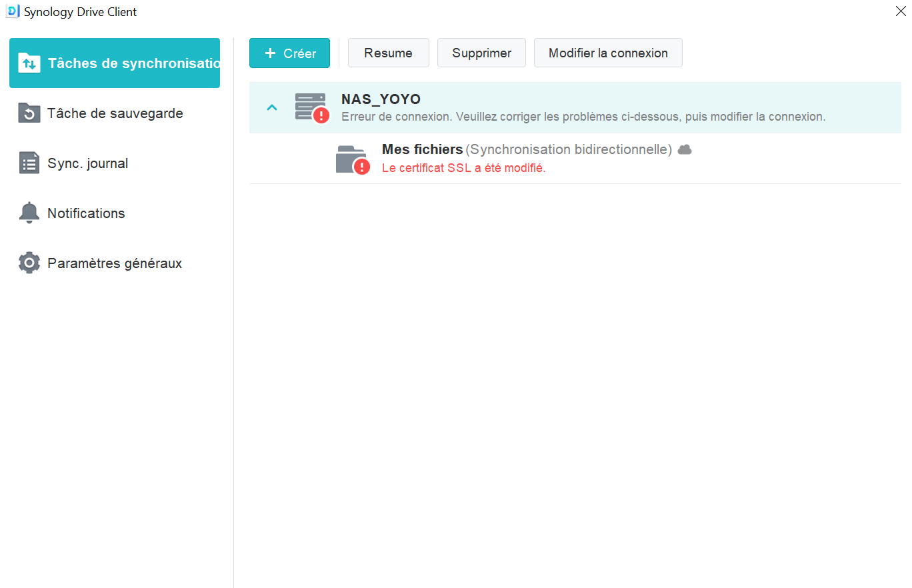Image resolution: width=912 pixels, height=588 pixels.
Task: Collapse the NAS_YOYO connection chevron
Action: point(272,107)
